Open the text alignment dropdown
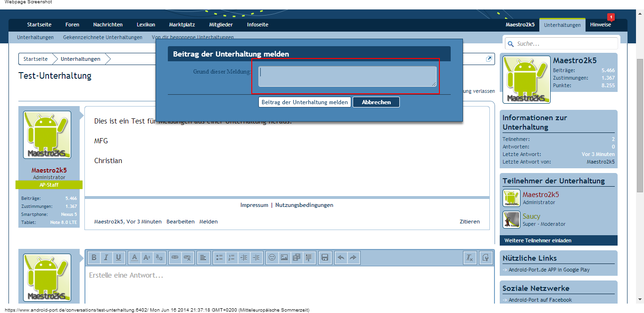 pos(203,257)
